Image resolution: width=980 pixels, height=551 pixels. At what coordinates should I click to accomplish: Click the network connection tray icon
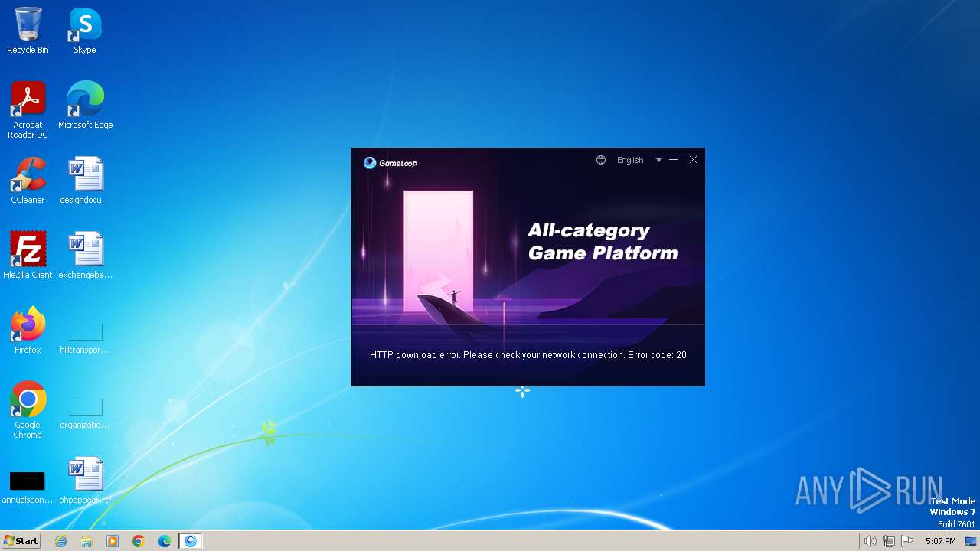889,541
